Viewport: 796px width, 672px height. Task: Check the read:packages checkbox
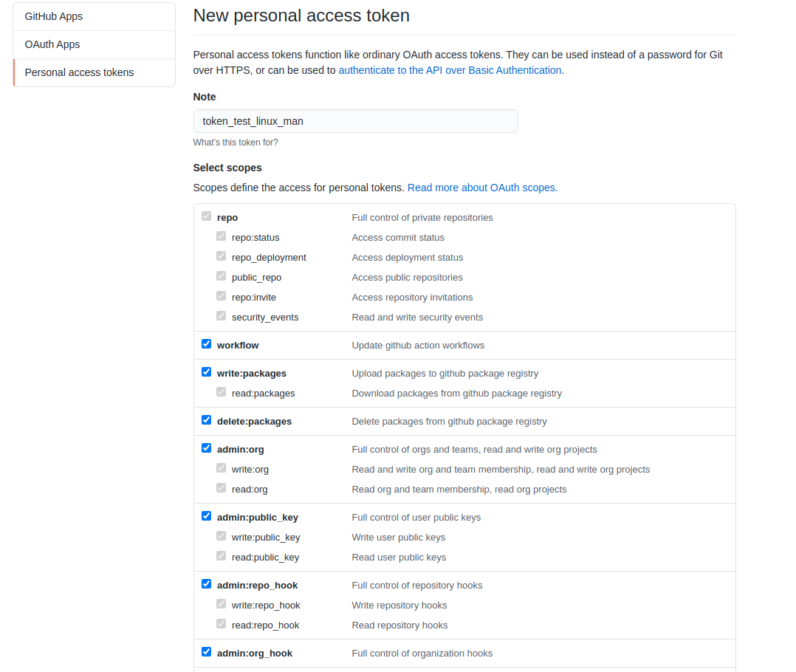[x=221, y=391]
